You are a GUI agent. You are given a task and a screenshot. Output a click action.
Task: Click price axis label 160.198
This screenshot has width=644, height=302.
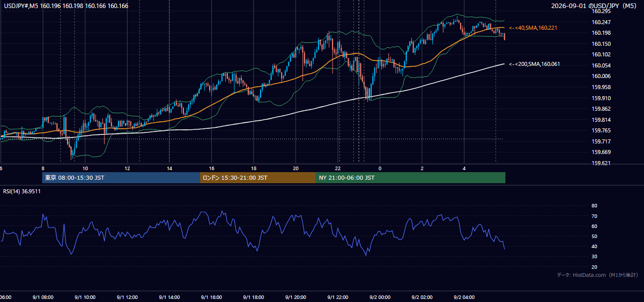[601, 33]
